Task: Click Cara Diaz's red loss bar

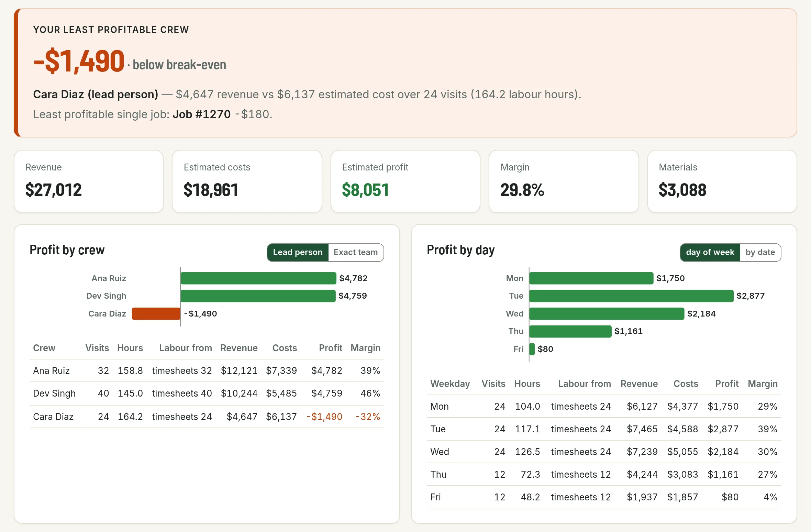Action: coord(156,314)
